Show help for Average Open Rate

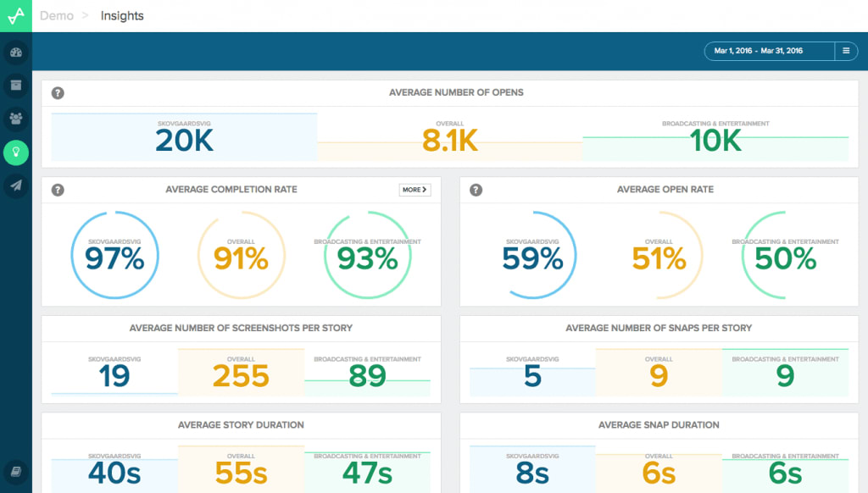click(x=476, y=190)
